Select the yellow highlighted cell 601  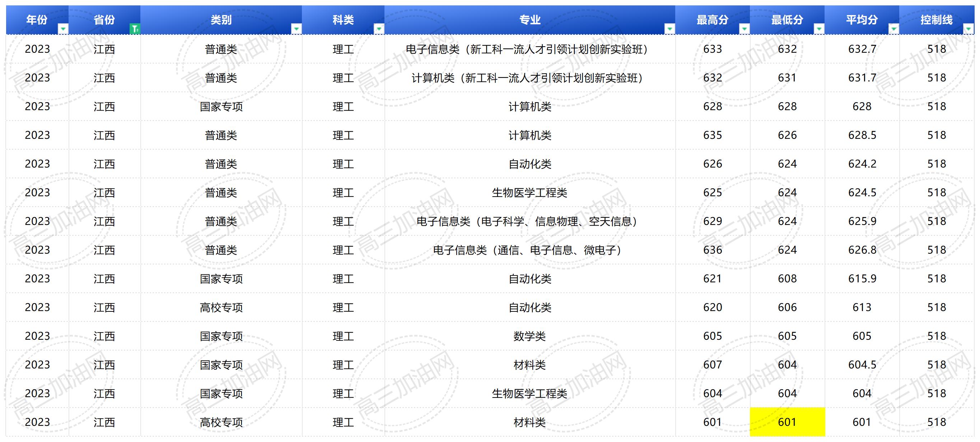(x=787, y=422)
